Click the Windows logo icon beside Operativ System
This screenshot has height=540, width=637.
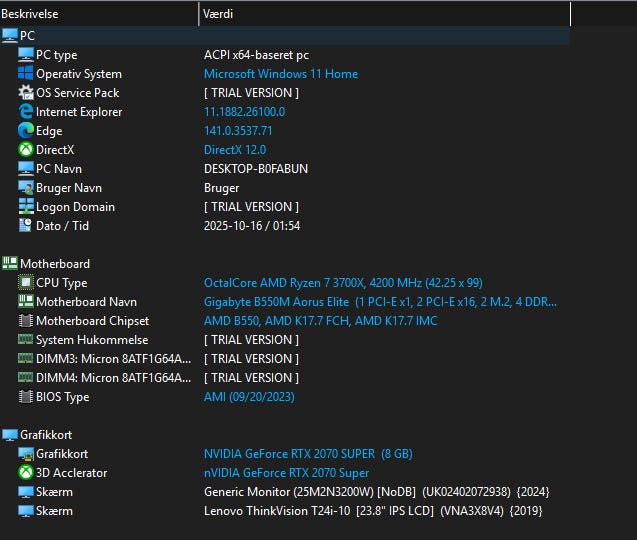(x=26, y=74)
